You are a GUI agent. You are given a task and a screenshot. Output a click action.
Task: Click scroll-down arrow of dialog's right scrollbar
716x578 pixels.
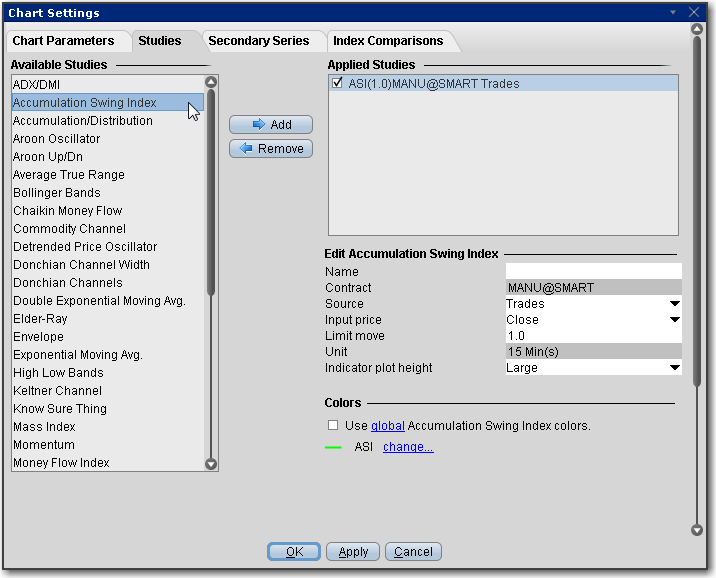[x=697, y=530]
